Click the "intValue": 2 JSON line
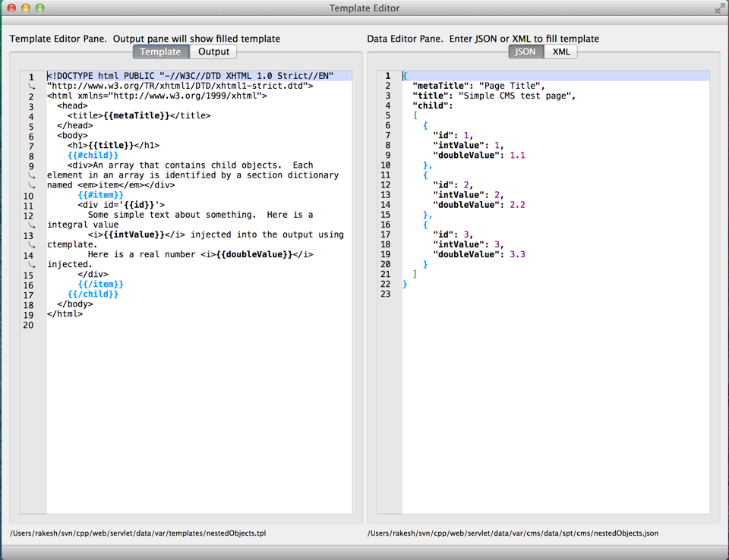The height and width of the screenshot is (560, 729). coord(469,195)
